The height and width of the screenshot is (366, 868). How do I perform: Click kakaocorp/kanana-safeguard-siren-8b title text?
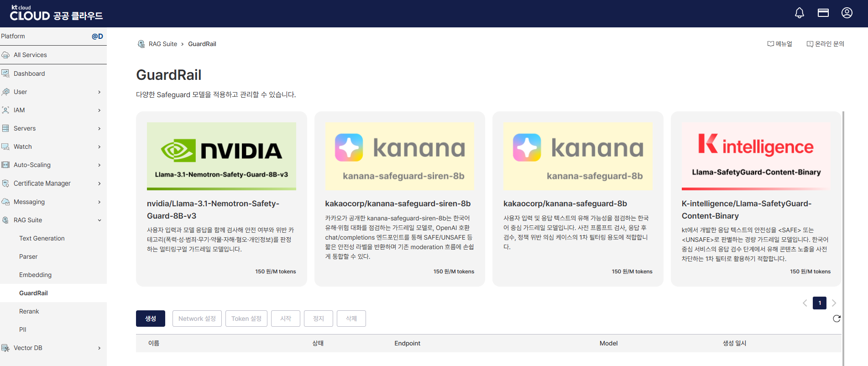(398, 204)
